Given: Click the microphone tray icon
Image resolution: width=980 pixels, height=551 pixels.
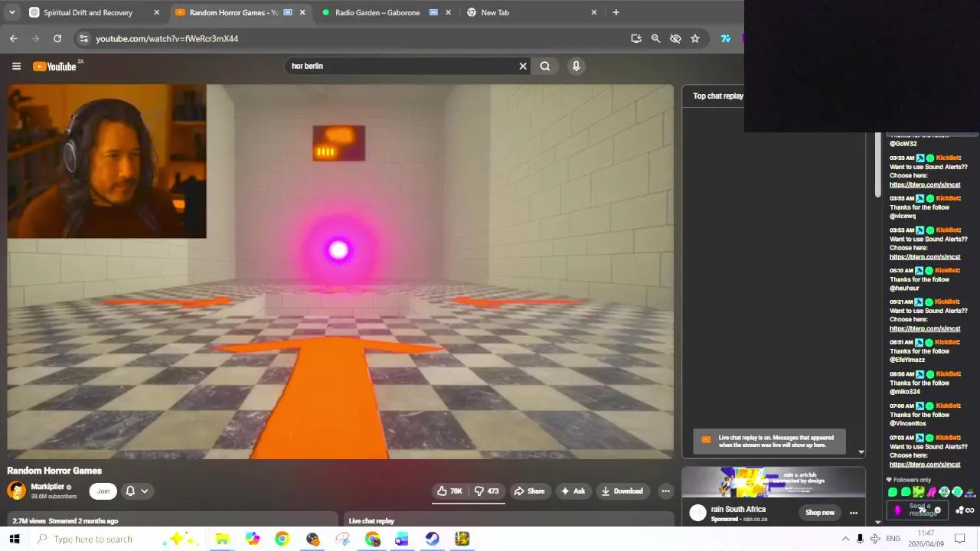Looking at the screenshot, I should click(860, 539).
